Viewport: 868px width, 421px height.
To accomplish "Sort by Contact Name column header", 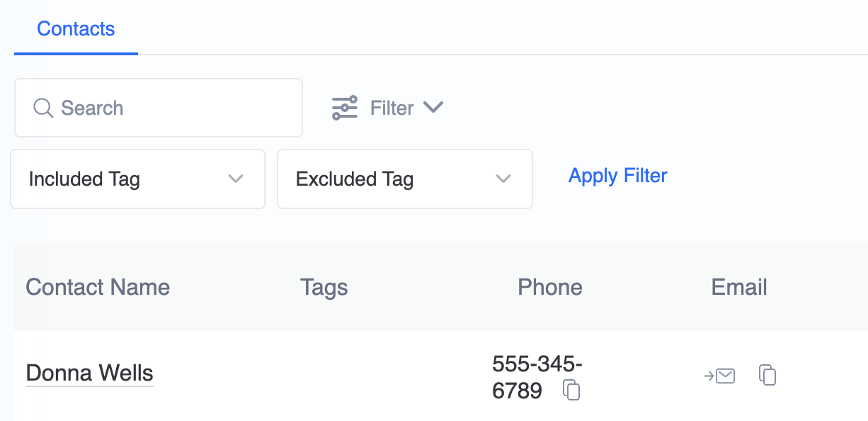I will point(98,287).
